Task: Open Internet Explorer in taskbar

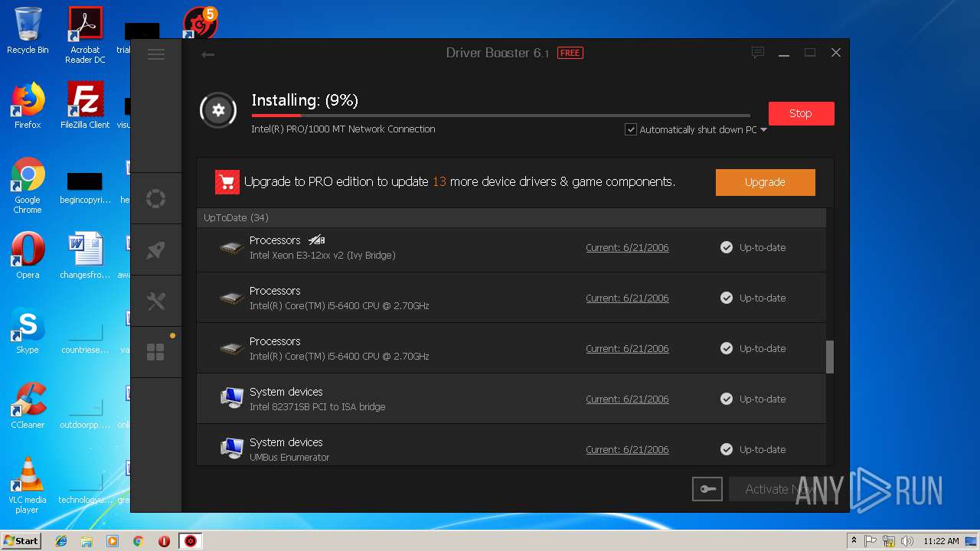Action: pos(61,541)
